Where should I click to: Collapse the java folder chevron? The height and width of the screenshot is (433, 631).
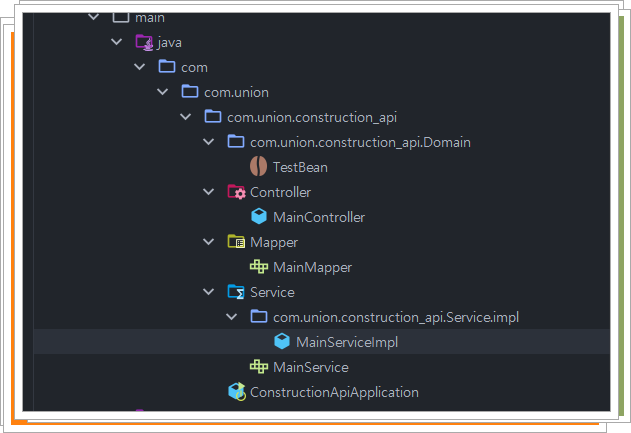pyautogui.click(x=116, y=42)
